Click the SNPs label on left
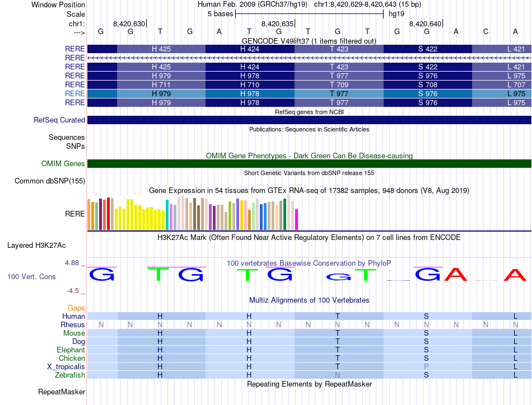The height and width of the screenshot is (405, 532). click(76, 146)
